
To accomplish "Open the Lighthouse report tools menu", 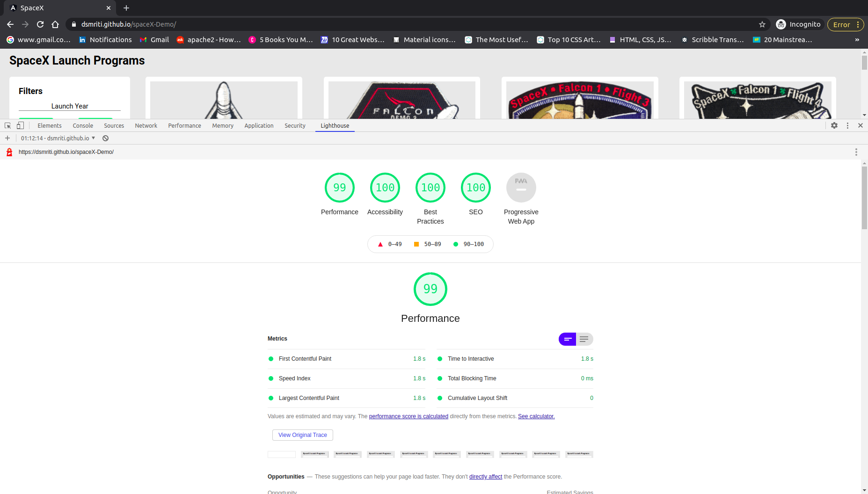I will [856, 152].
